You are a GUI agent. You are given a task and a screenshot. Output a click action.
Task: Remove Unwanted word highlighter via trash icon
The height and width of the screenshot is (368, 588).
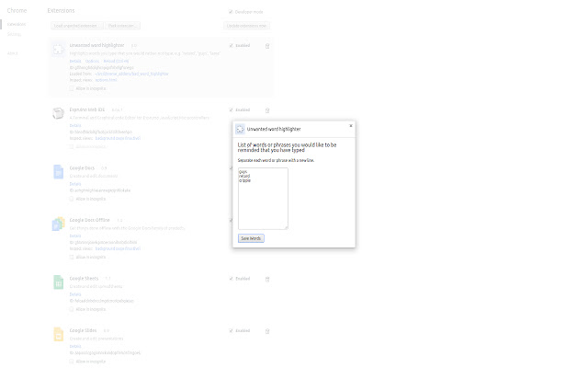point(267,46)
